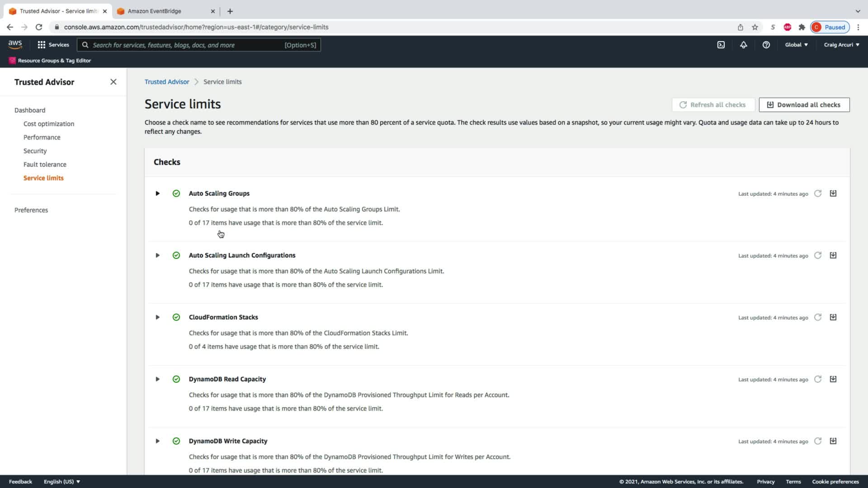Expand the DynamoDB Write Capacity check

pyautogui.click(x=157, y=441)
